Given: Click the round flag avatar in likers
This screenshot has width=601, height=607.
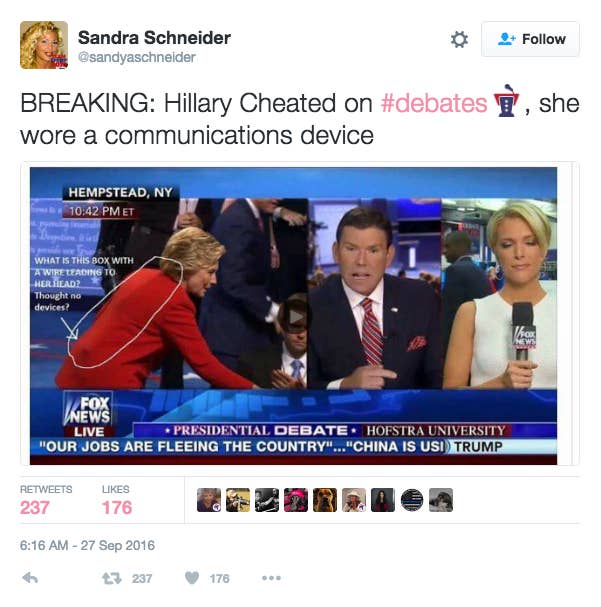Looking at the screenshot, I should [x=412, y=500].
